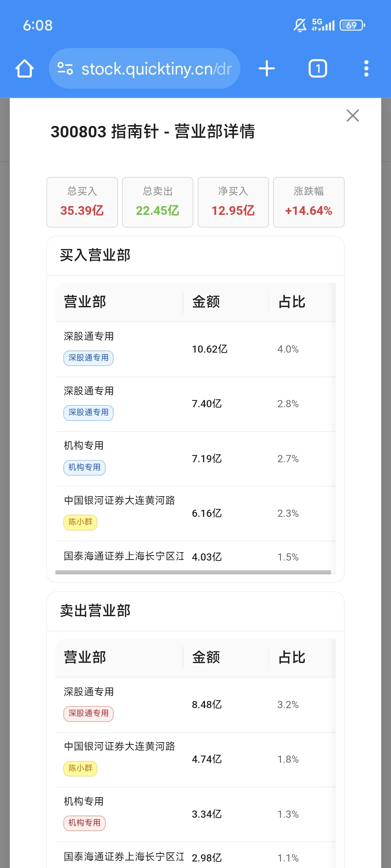Open new tab with plus icon

click(267, 69)
